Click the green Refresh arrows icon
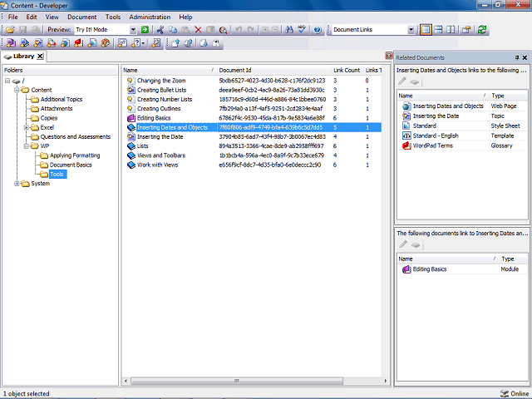Viewport: 532px width, 399px height. [482, 30]
